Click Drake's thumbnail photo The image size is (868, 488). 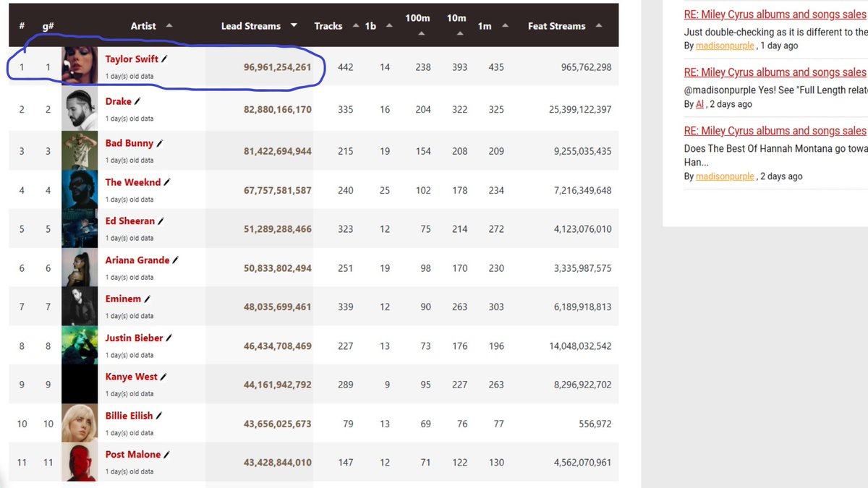click(x=80, y=110)
